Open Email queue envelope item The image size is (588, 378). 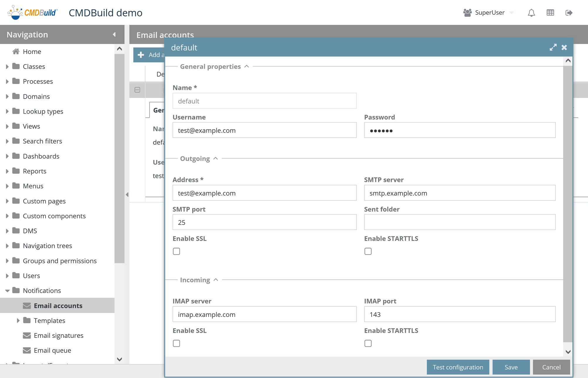pos(52,350)
